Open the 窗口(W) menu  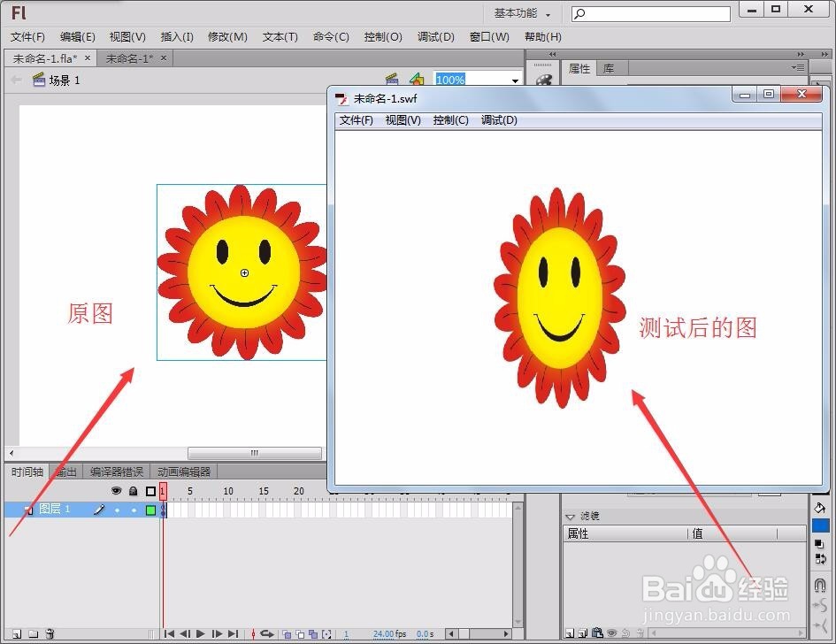[x=489, y=37]
